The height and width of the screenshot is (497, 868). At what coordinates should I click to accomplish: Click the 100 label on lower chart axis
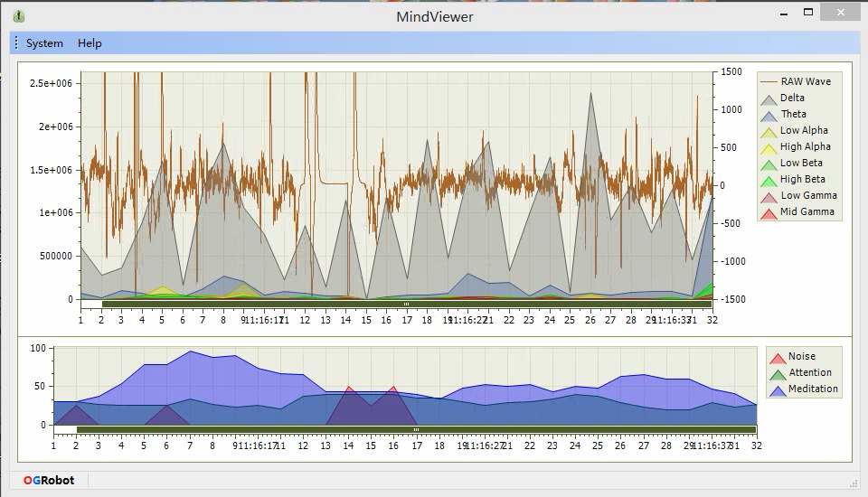[x=38, y=348]
